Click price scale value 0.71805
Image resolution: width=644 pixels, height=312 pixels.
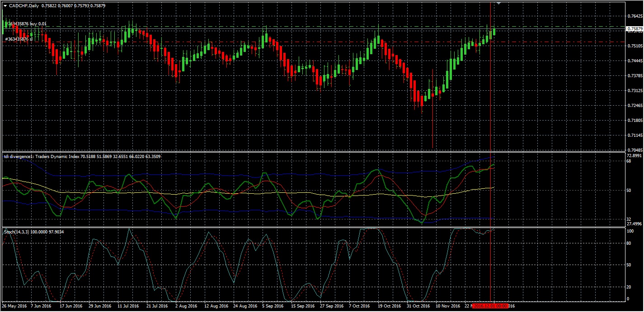pos(635,120)
